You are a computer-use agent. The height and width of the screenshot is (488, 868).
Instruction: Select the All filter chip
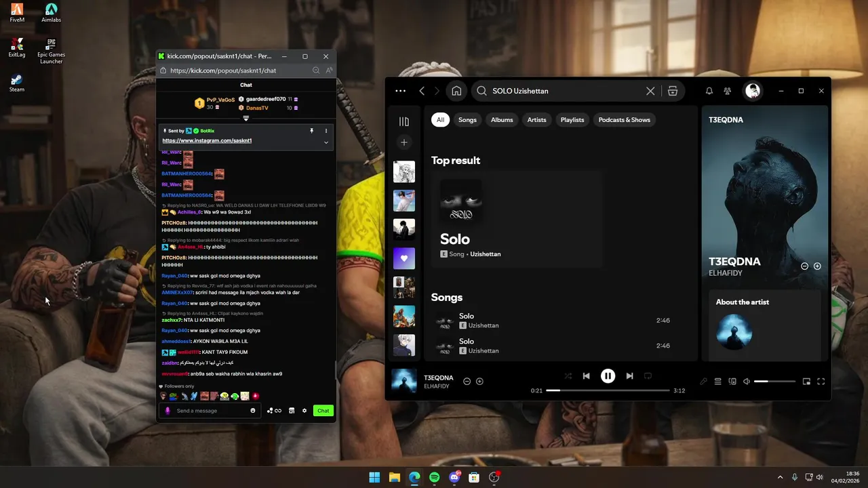[440, 120]
